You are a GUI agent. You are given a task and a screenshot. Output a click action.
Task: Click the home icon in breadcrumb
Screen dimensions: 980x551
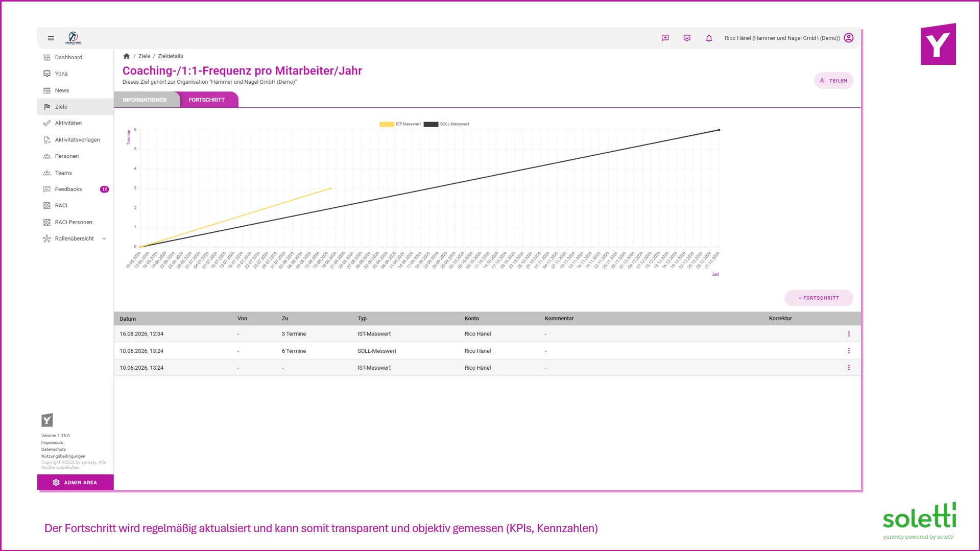coord(127,56)
